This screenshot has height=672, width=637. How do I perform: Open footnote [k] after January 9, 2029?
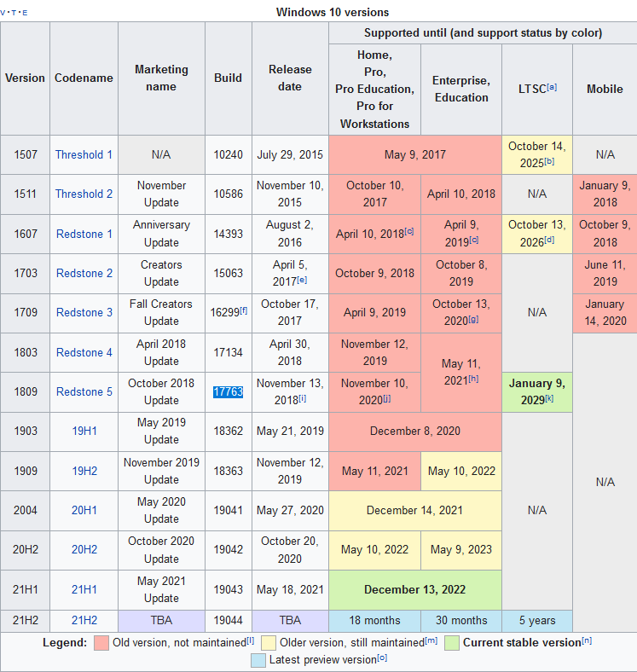549,398
